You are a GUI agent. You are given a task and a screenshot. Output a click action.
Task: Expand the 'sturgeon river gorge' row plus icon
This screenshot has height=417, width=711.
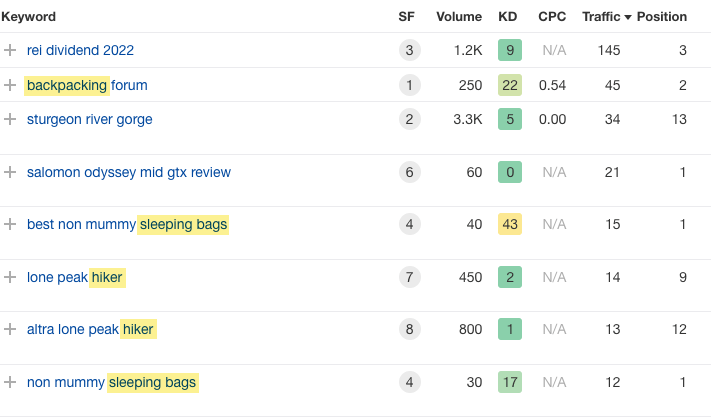click(x=10, y=119)
